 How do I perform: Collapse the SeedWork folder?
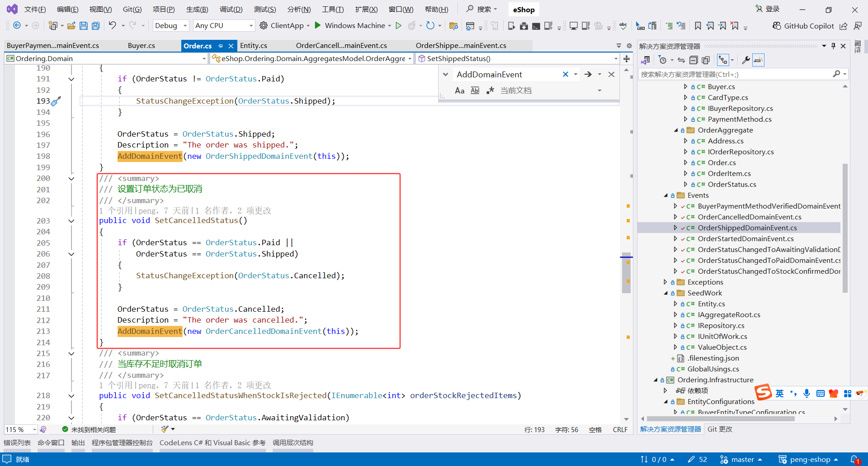665,293
